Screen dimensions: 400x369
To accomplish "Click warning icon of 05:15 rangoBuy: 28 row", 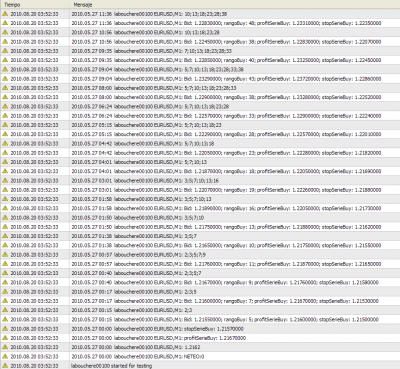I will [x=5, y=134].
